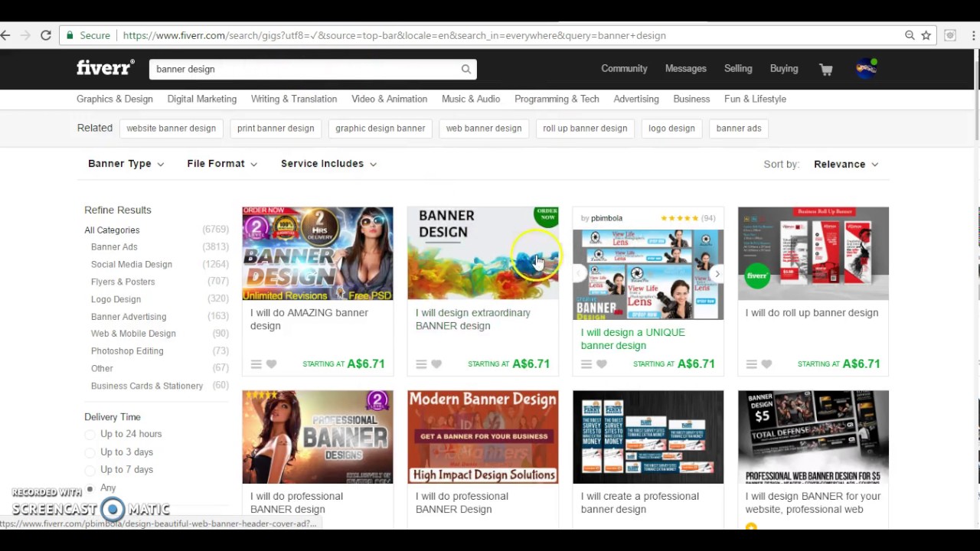Click the browser address bar URL
Image resolution: width=980 pixels, height=551 pixels.
click(394, 36)
